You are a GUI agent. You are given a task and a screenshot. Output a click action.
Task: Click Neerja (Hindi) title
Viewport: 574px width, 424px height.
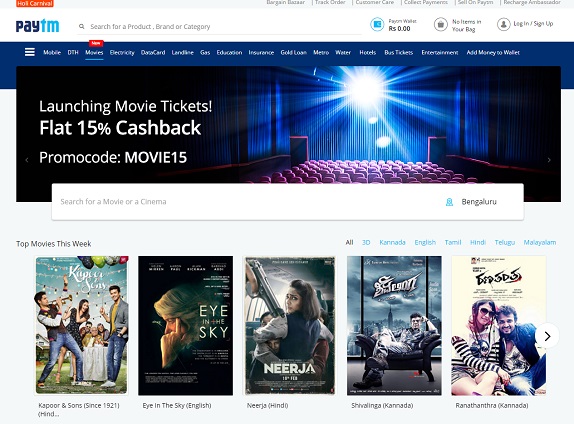coord(268,405)
